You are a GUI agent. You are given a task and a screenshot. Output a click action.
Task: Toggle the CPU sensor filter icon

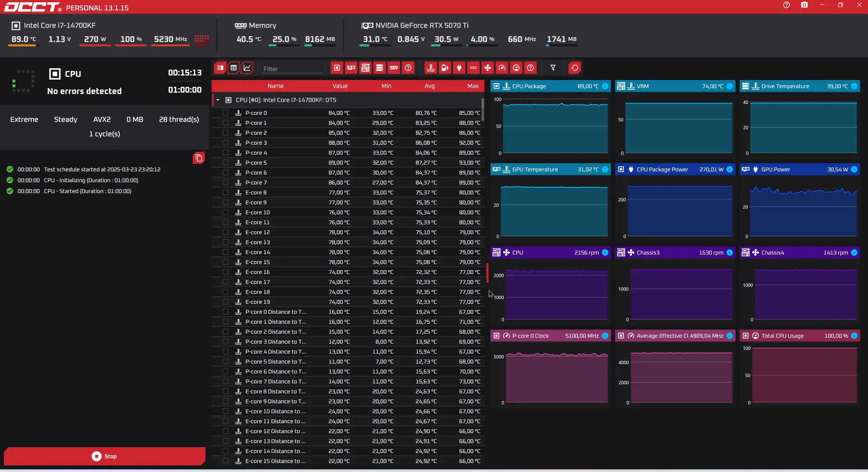click(x=337, y=68)
